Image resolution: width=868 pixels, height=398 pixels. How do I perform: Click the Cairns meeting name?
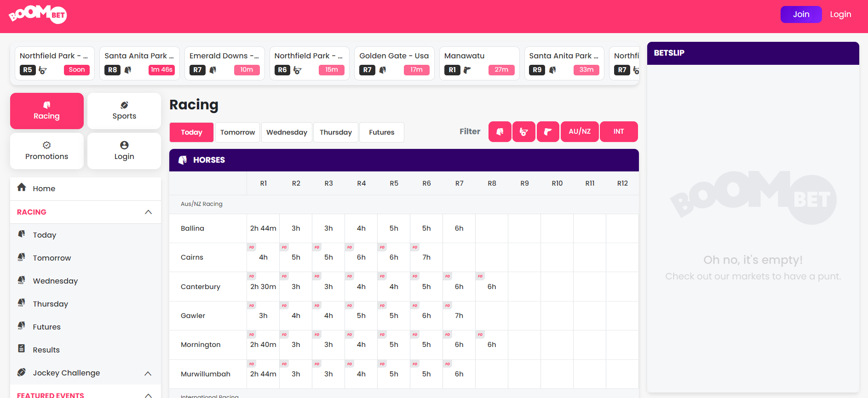click(x=192, y=257)
